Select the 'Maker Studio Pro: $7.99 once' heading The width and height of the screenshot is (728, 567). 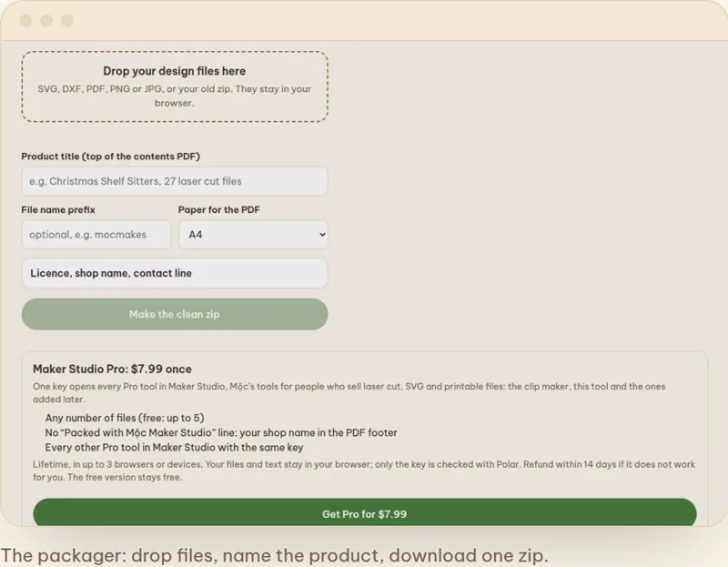tap(112, 370)
